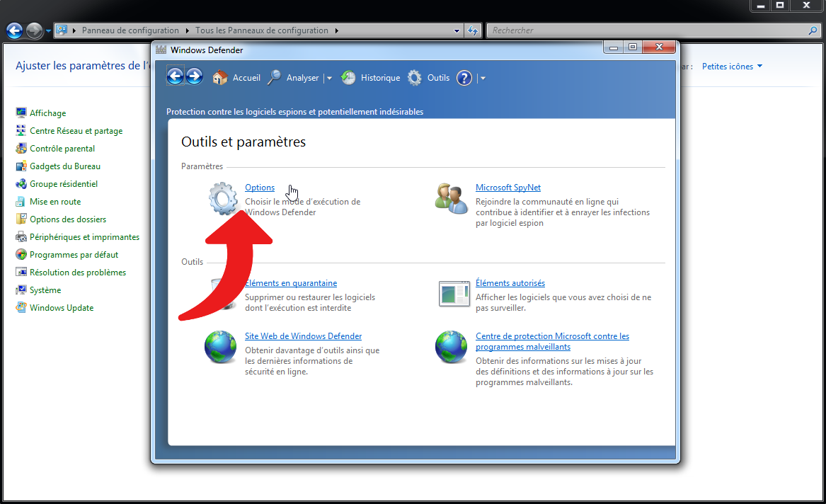Click the search magnifier icon
The image size is (826, 504).
pos(813,30)
